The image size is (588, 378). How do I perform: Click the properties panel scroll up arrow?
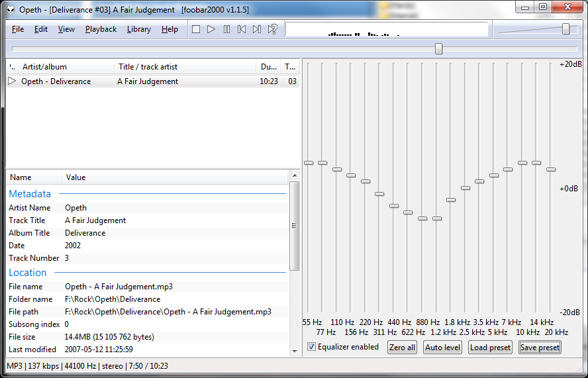[295, 175]
